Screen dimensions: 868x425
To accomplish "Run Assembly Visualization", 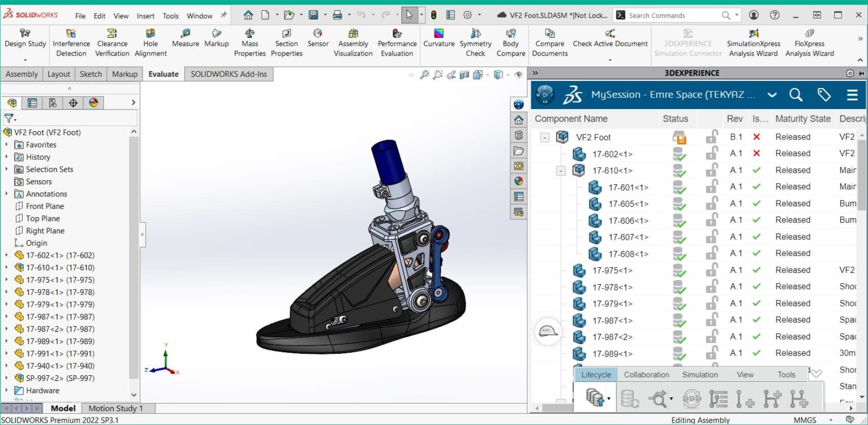I will tap(353, 40).
